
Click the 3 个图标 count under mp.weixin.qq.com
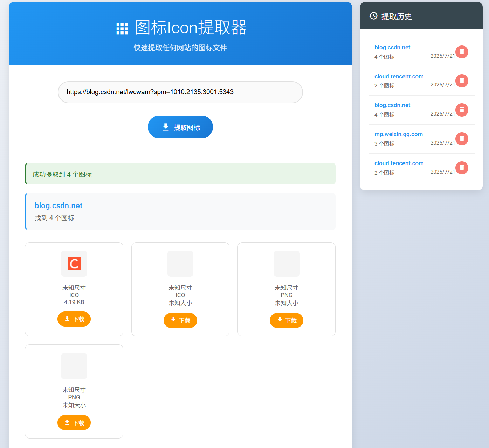click(x=384, y=143)
